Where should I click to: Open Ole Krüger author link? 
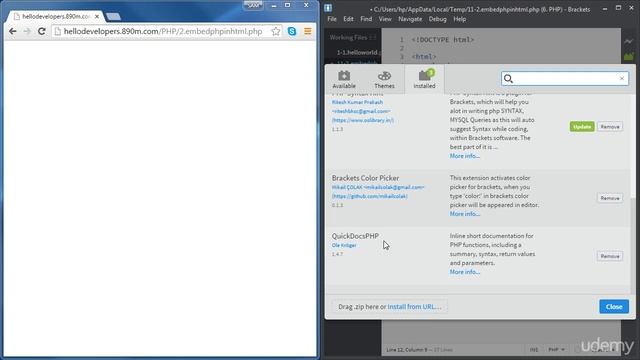[x=344, y=245]
